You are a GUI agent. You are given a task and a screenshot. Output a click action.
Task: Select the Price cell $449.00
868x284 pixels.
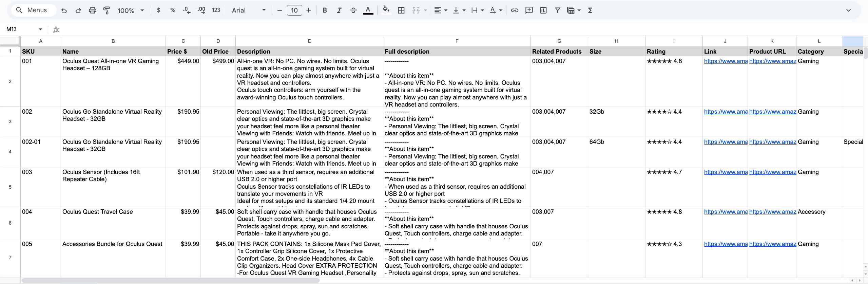point(183,81)
